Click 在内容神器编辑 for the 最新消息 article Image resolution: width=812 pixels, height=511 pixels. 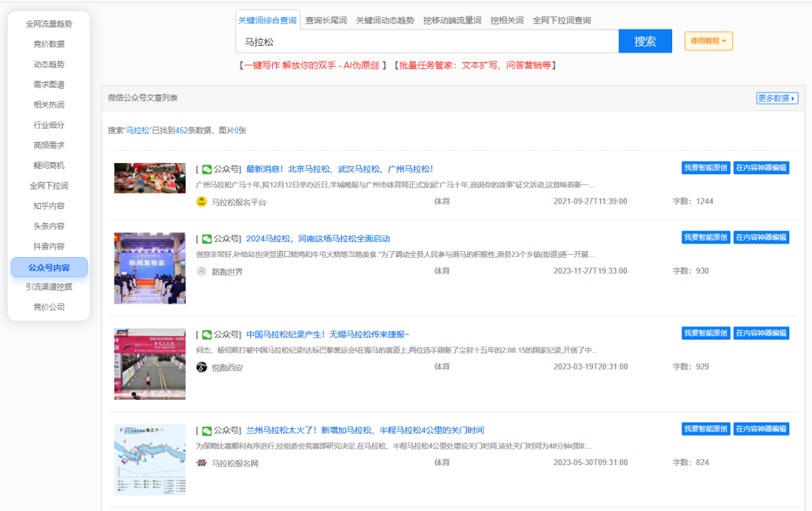click(761, 168)
